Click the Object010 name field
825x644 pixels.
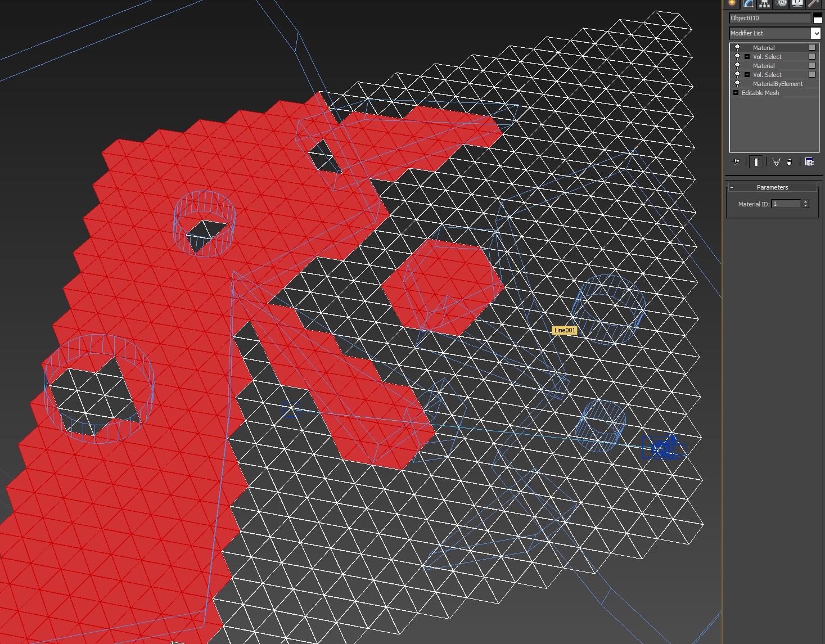click(x=770, y=18)
